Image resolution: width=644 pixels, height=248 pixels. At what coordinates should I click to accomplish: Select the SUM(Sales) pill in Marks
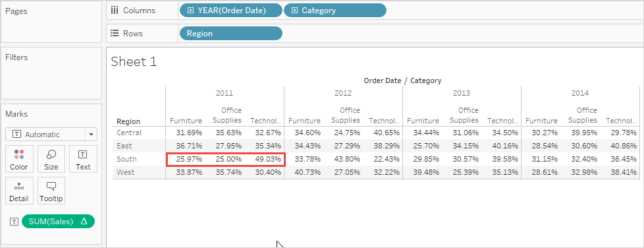[x=58, y=221]
